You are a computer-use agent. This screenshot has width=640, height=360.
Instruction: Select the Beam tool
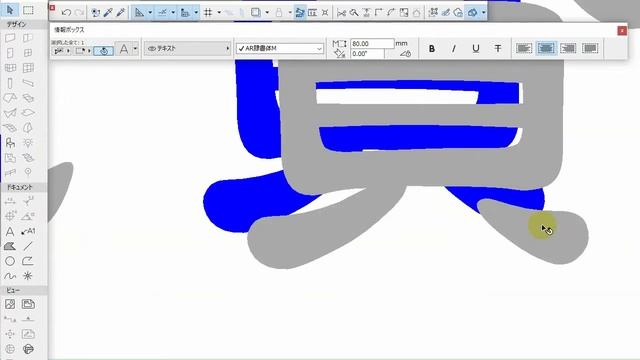pyautogui.click(x=28, y=83)
